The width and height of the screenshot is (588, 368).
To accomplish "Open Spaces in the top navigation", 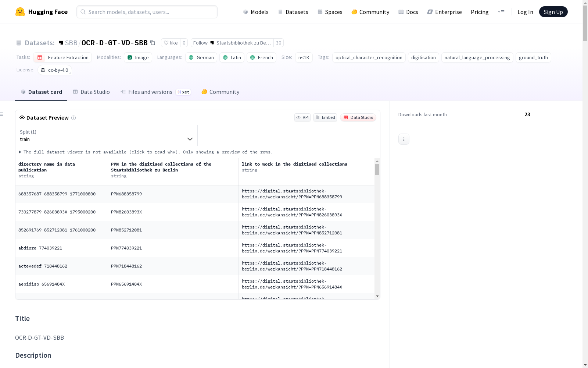I will (x=330, y=12).
